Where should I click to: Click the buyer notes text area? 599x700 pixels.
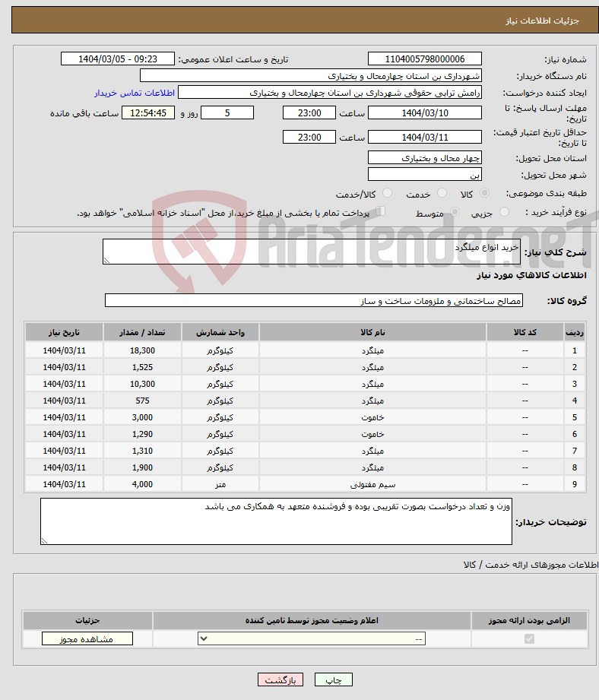pos(276,521)
